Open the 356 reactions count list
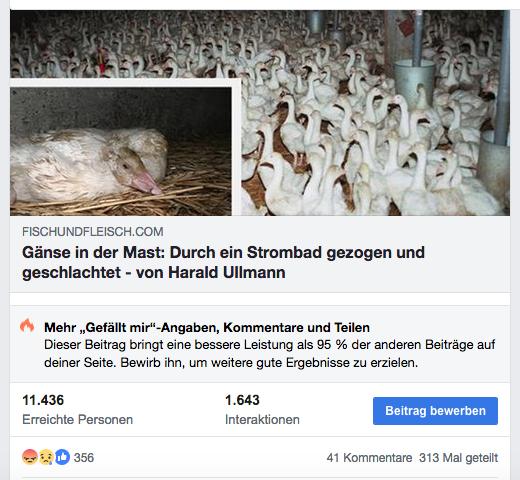 [x=84, y=458]
